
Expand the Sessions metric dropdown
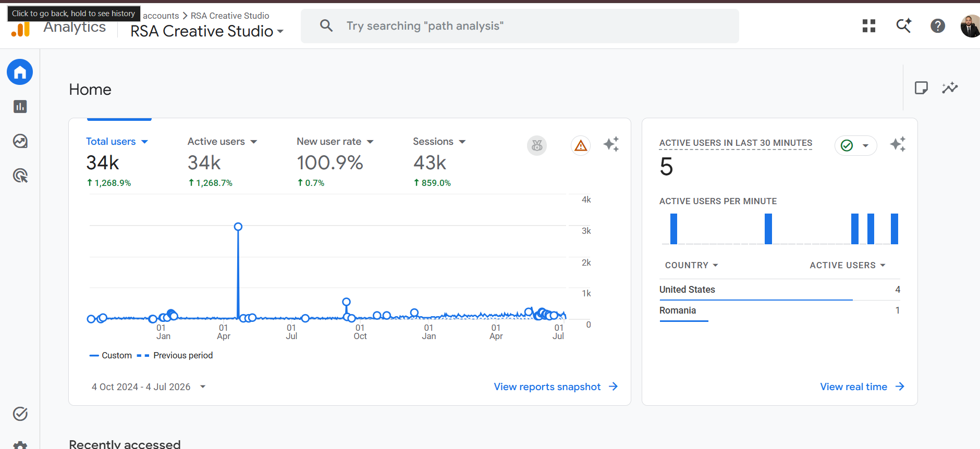point(462,142)
